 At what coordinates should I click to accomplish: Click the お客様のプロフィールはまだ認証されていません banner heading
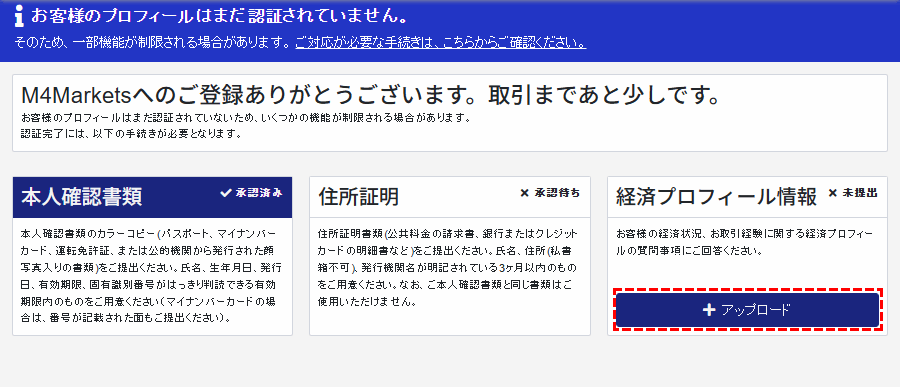220,16
